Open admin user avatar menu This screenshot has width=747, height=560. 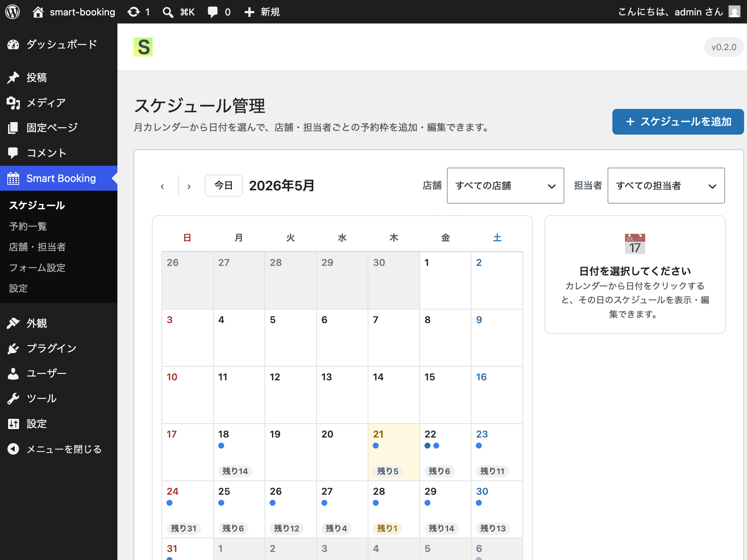coord(734,12)
